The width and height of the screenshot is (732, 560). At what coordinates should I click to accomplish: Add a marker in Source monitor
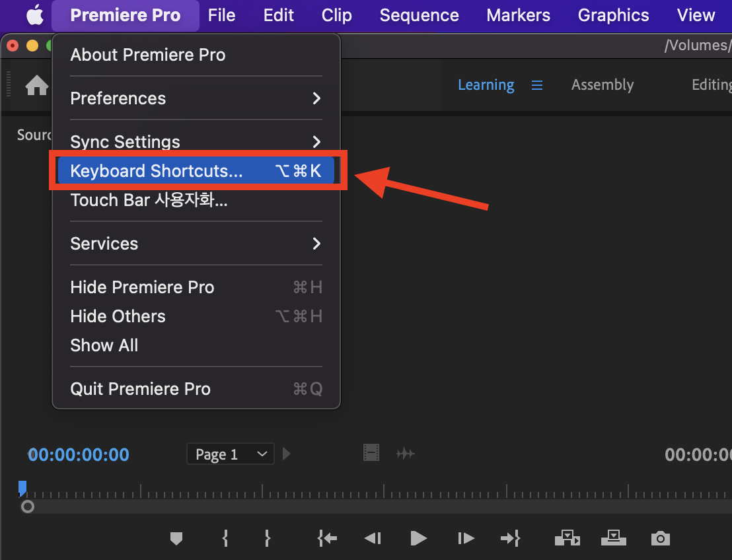tap(176, 538)
